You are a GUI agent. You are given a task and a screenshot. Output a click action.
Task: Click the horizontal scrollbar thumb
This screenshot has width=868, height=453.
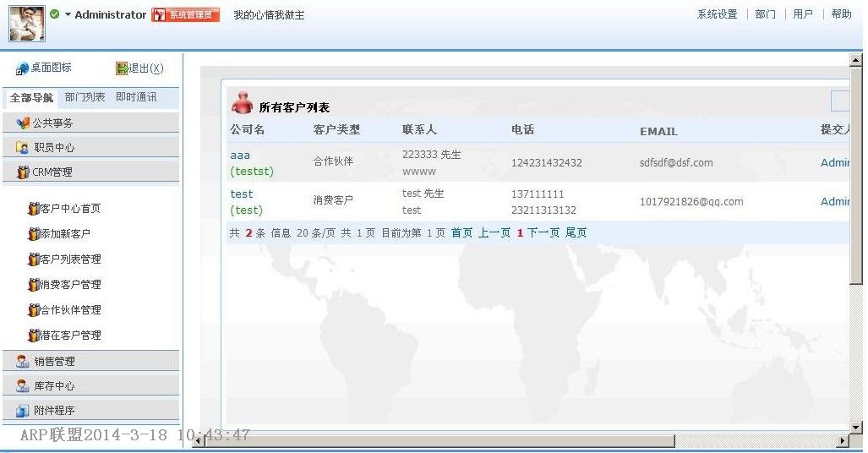click(x=440, y=441)
